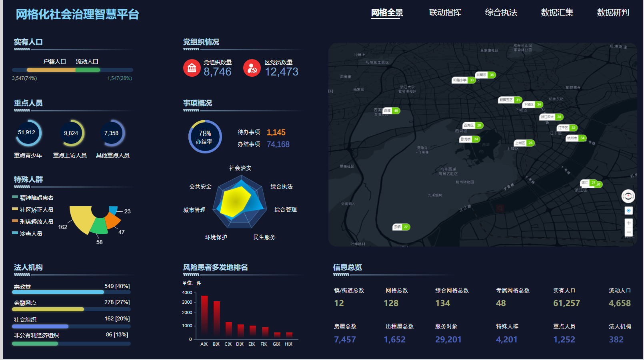Select the 上城区 26 map marker
The image size is (644, 360).
pyautogui.click(x=524, y=143)
